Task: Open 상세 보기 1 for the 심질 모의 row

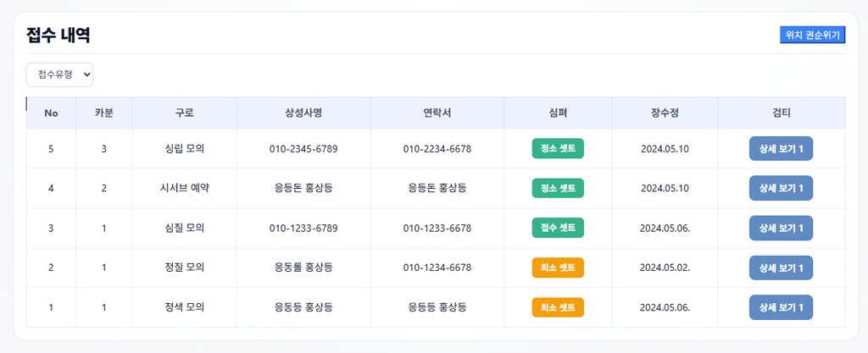Action: coord(781,228)
